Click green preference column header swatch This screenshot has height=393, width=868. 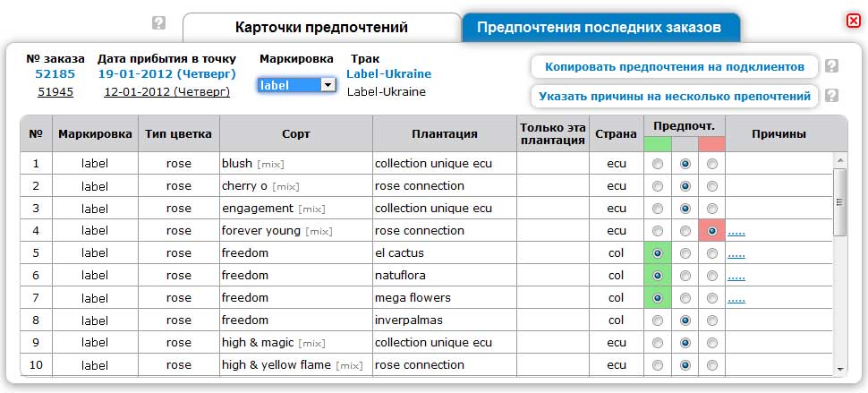click(658, 143)
